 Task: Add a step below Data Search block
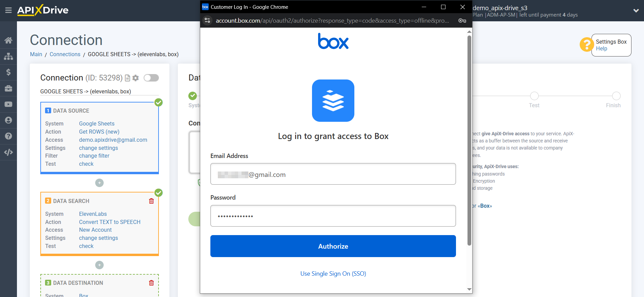[99, 265]
